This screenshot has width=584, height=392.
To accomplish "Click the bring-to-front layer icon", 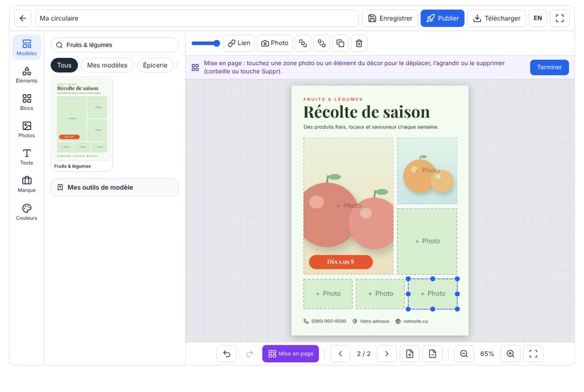I will point(303,43).
